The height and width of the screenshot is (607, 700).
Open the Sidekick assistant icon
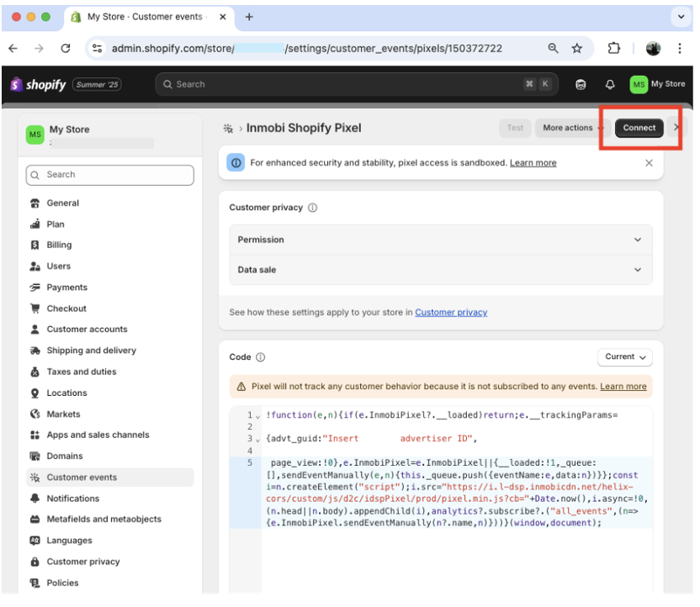coord(581,84)
